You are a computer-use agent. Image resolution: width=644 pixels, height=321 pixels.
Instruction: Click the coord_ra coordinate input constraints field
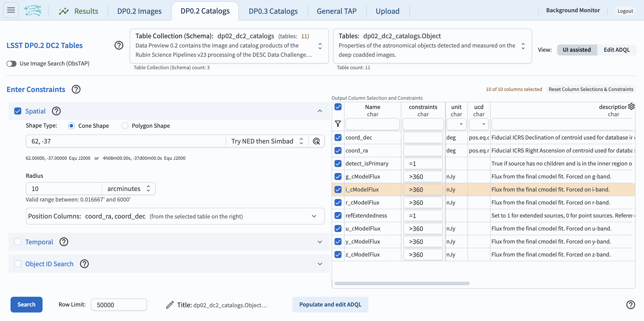[x=423, y=150]
